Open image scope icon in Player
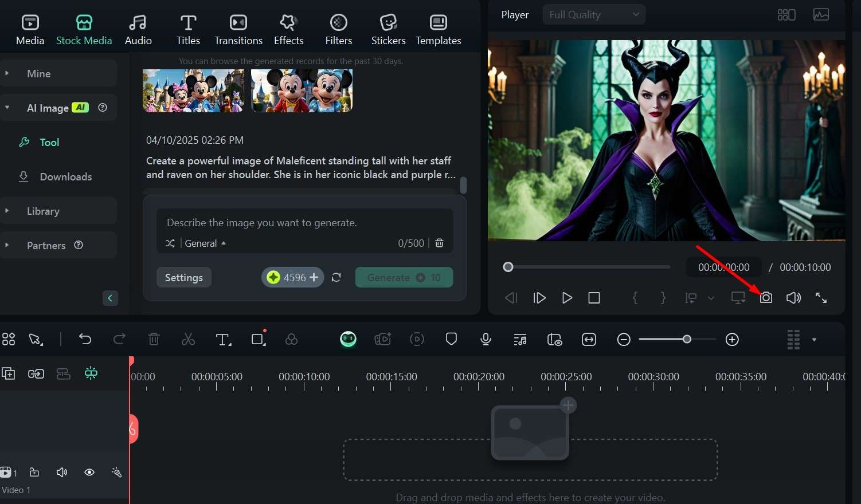861x504 pixels. point(821,14)
